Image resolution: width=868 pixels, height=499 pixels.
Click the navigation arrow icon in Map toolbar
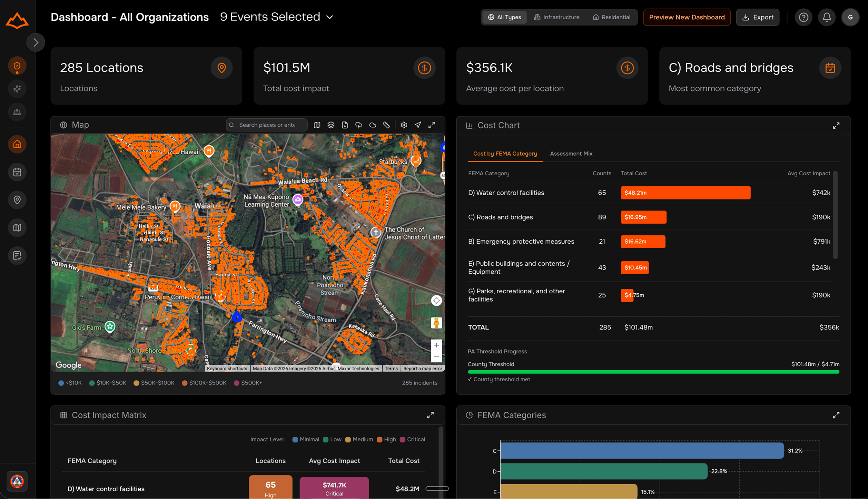418,125
